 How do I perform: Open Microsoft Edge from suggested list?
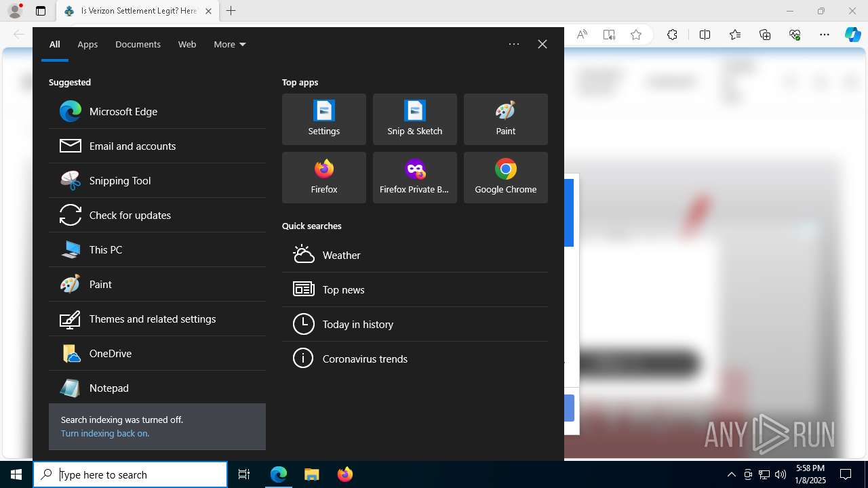point(157,111)
